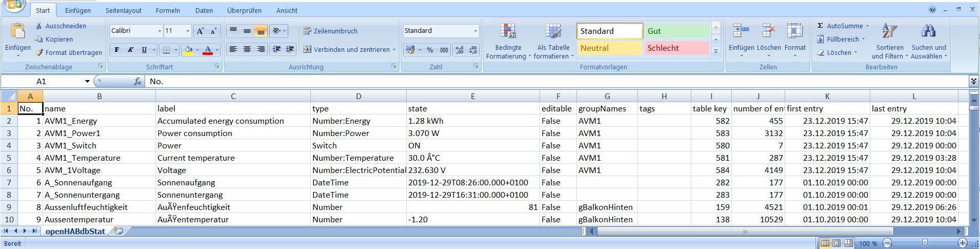Viewport: 980px width, 249px height.
Task: Open the Schriftart dialog launcher
Action: coord(217,67)
